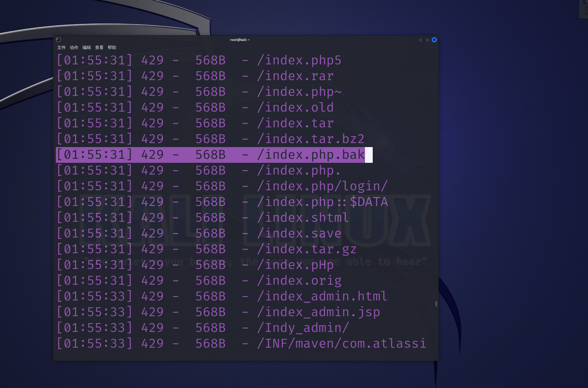Viewport: 588px width, 388px height.
Task: Maximize the terminal window
Action: (x=427, y=40)
